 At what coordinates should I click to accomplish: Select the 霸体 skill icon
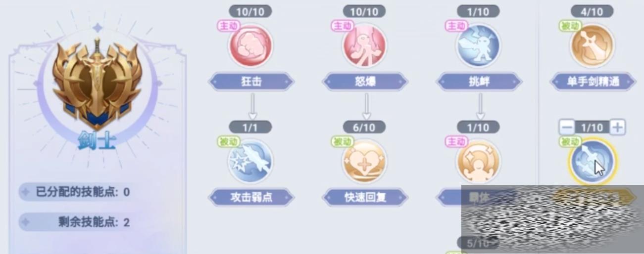click(478, 162)
